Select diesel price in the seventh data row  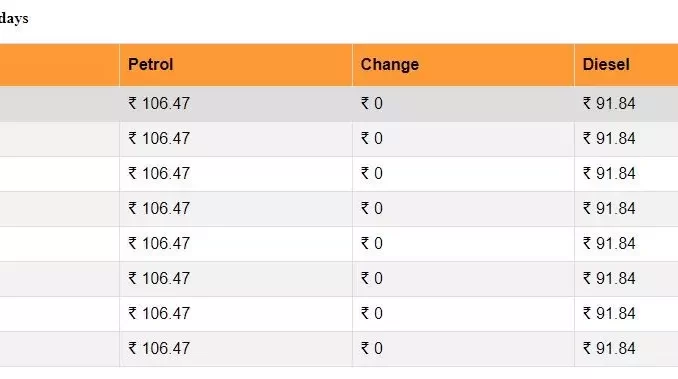pos(609,314)
